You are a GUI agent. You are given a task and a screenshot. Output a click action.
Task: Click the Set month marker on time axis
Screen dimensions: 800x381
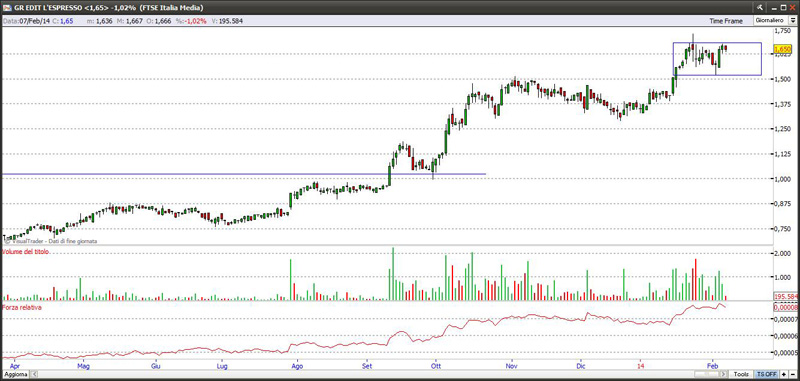pos(366,366)
